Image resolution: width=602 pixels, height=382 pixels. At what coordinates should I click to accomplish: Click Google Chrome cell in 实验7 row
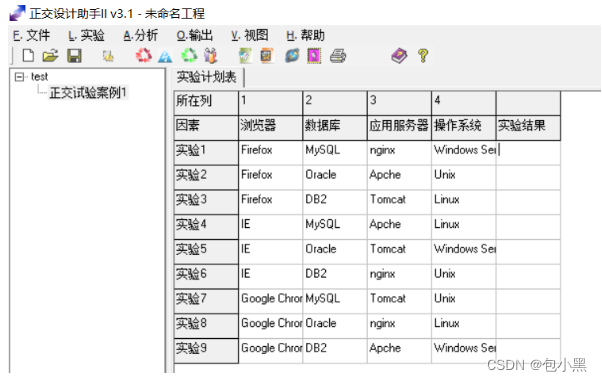tap(271, 301)
